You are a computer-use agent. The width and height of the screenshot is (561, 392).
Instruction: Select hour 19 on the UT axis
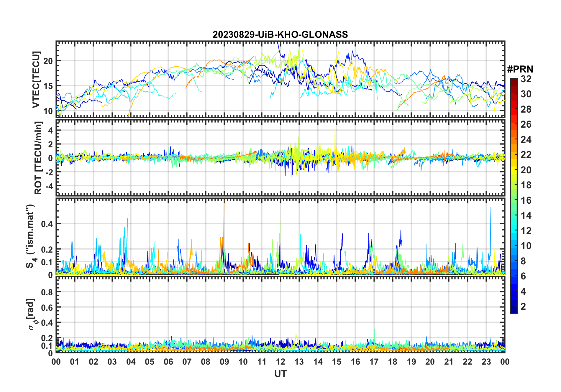[x=411, y=362]
